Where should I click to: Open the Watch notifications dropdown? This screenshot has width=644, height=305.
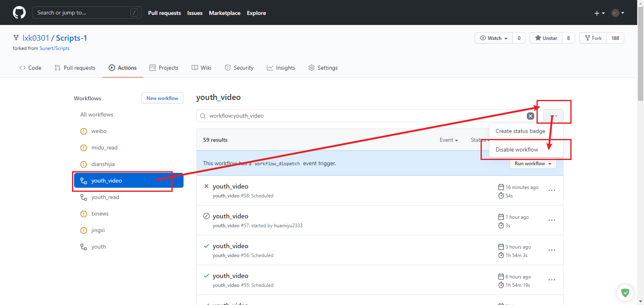point(494,38)
